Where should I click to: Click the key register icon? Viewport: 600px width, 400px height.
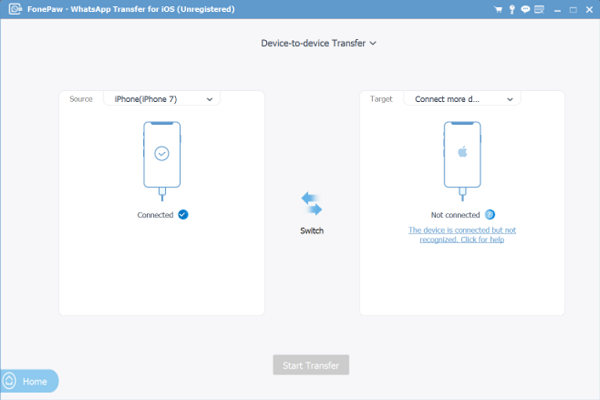510,9
